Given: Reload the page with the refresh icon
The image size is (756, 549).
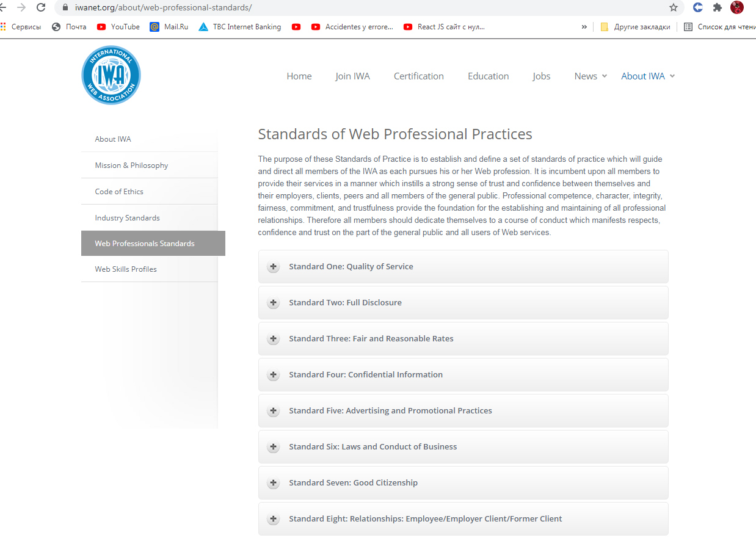Looking at the screenshot, I should pyautogui.click(x=41, y=7).
